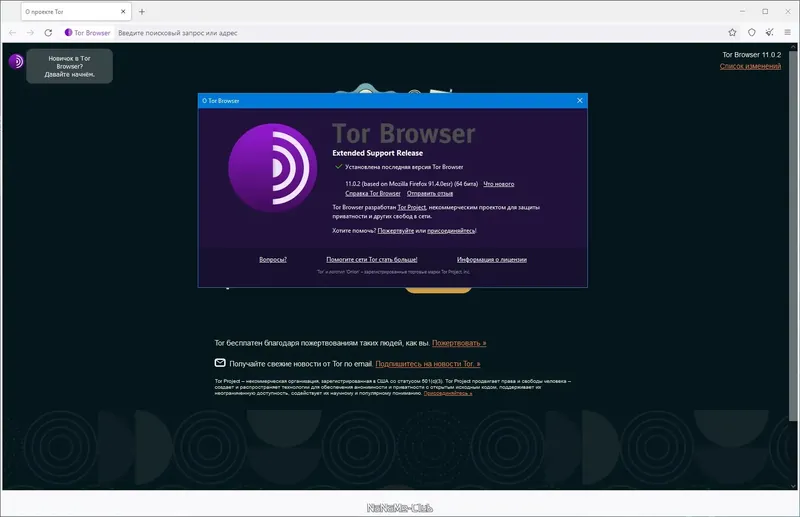Open the 'Tor Project' link in dialog
This screenshot has width=800, height=517.
411,207
